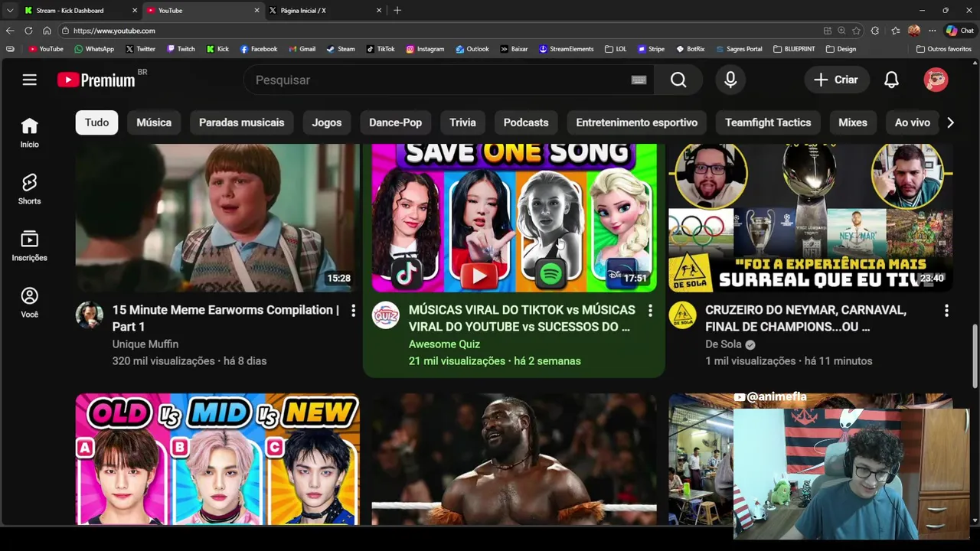Select the Tudo filter chip
980x551 pixels.
click(x=96, y=122)
